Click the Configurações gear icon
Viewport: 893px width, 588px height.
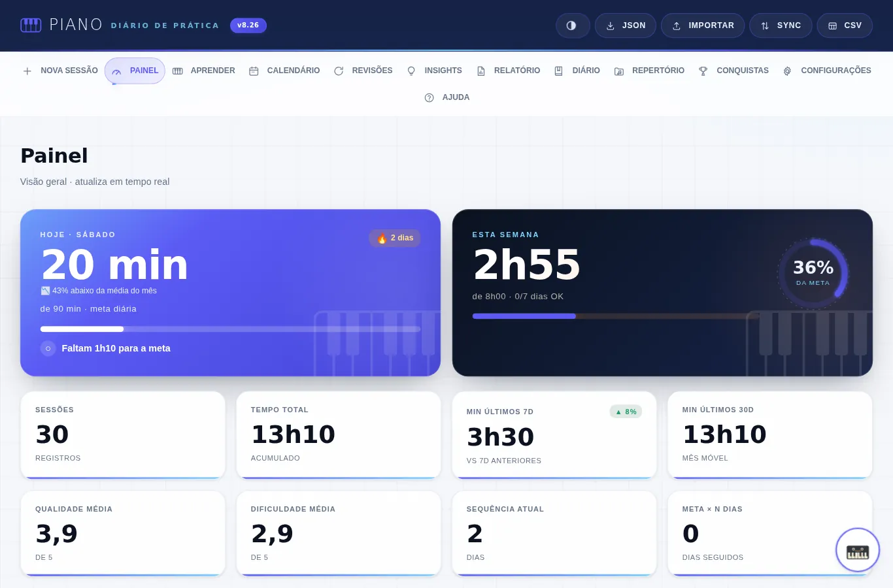tap(788, 71)
